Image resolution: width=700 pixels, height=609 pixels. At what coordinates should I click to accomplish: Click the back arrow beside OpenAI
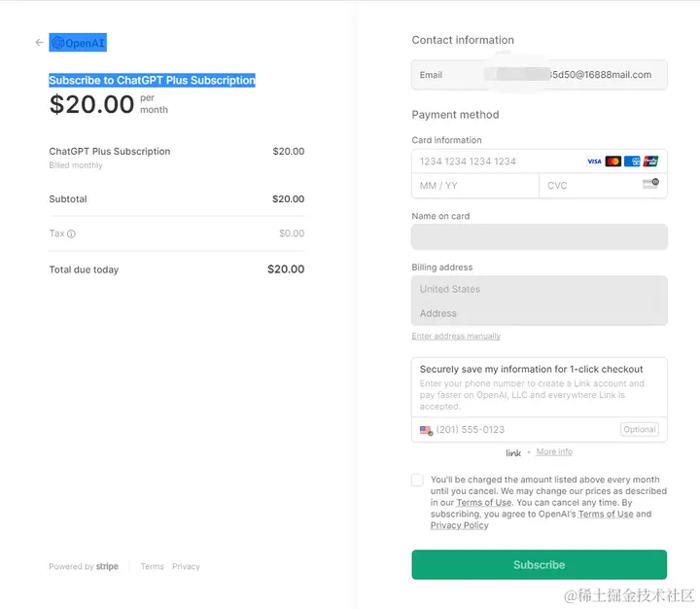(x=39, y=43)
